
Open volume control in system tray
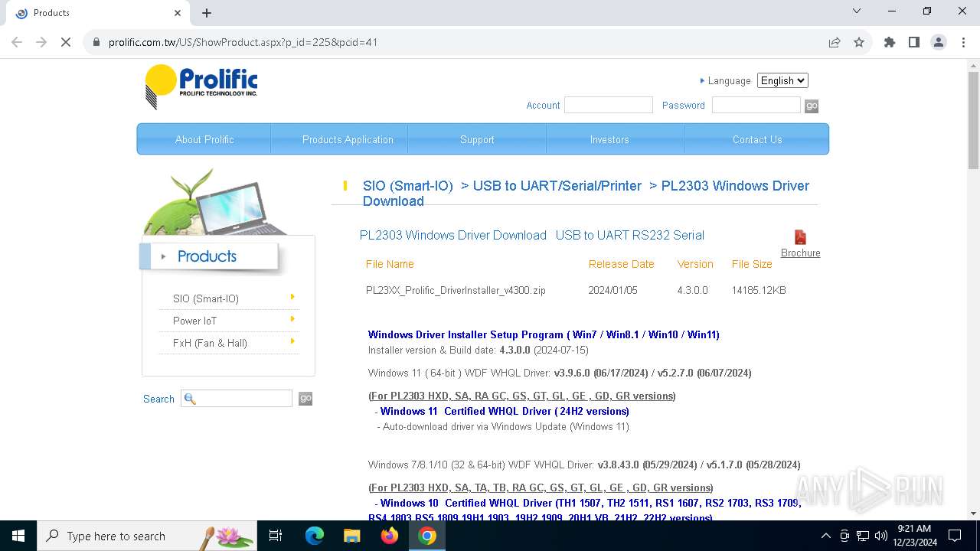880,536
